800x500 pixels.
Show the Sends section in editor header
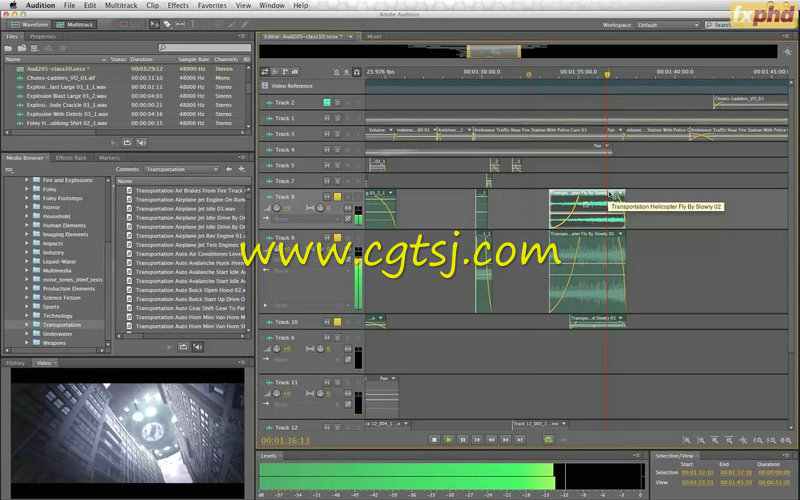pyautogui.click(x=285, y=72)
